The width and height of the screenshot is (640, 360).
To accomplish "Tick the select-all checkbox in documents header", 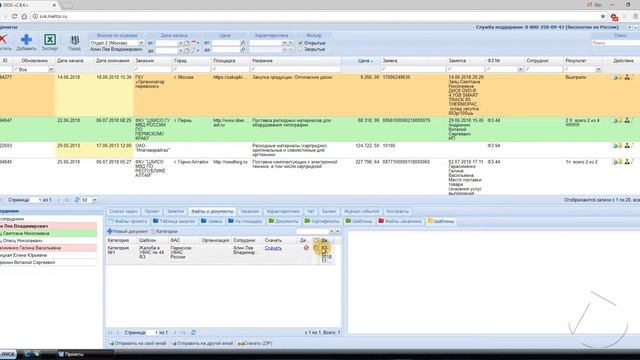I will [x=316, y=240].
